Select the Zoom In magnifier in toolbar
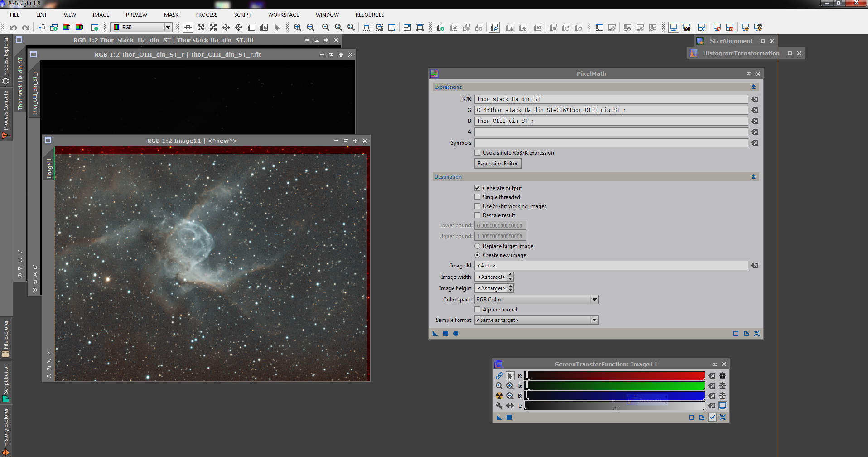Viewport: 868px width, 457px height. [298, 28]
